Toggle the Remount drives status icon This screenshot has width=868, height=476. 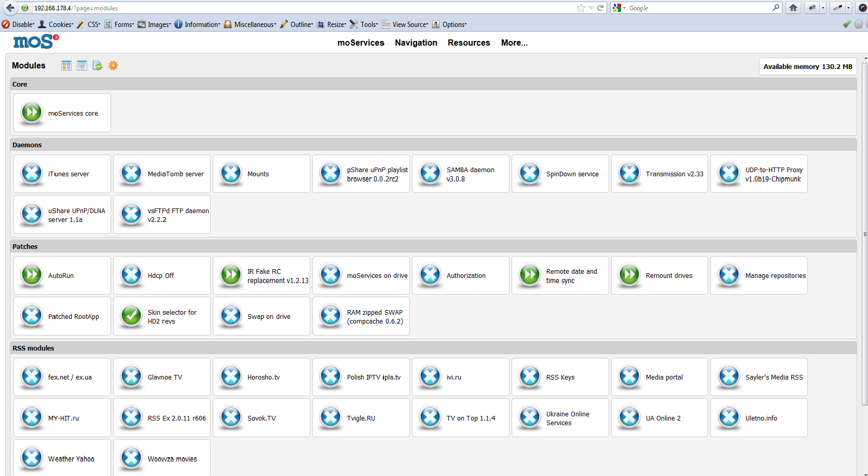tap(629, 275)
